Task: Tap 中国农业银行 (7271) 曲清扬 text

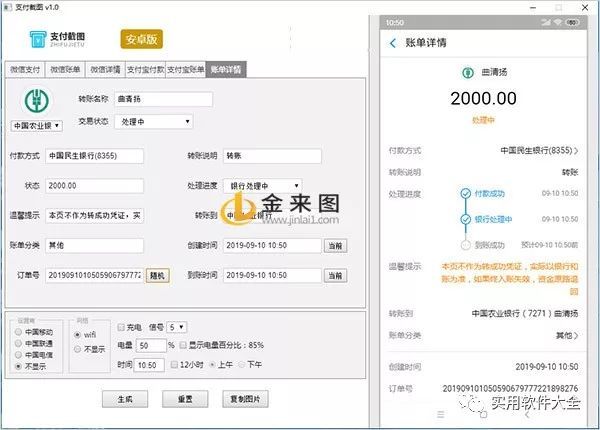Action: [x=525, y=313]
